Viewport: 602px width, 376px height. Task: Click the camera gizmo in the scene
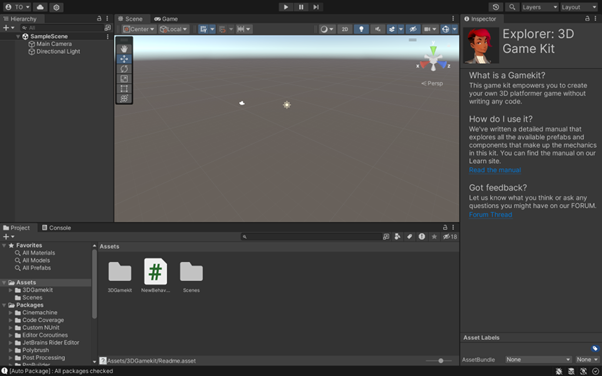coord(242,103)
